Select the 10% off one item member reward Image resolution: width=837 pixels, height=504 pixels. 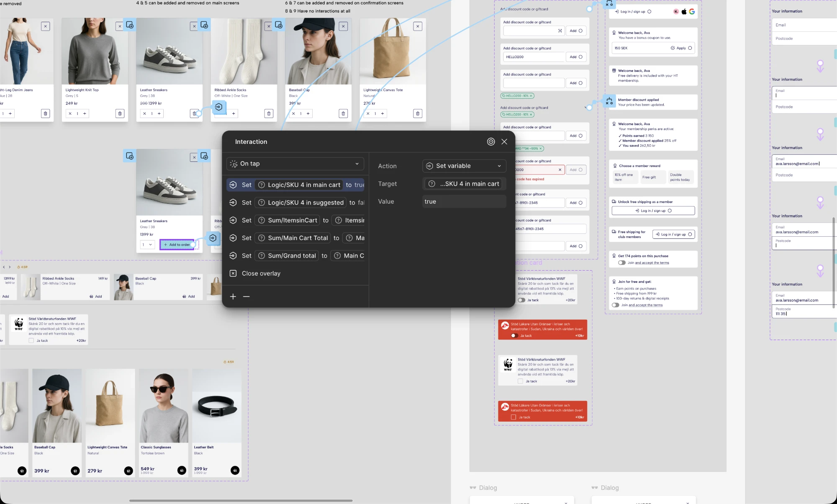[x=624, y=177]
